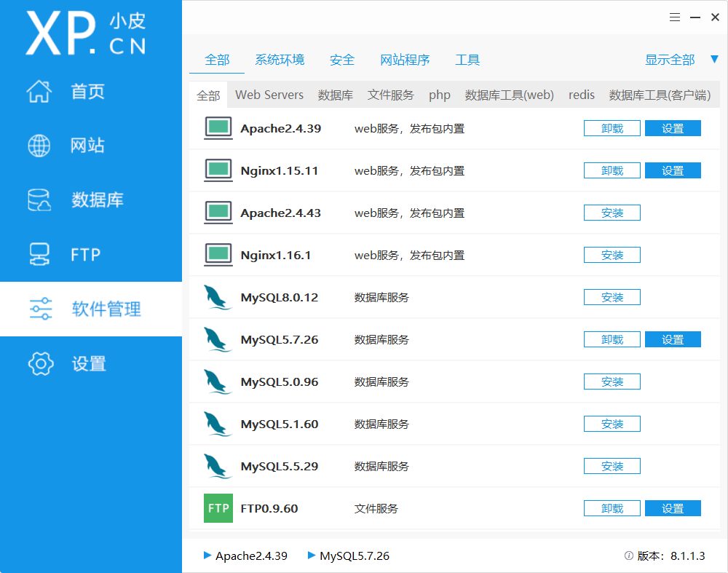The width and height of the screenshot is (728, 573).
Task: Click the Apache2.4.43 monitor icon
Action: (218, 213)
